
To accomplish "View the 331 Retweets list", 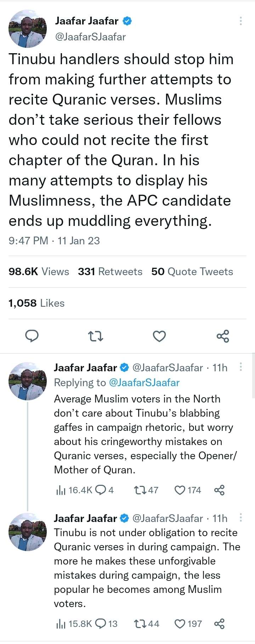I will click(x=110, y=272).
